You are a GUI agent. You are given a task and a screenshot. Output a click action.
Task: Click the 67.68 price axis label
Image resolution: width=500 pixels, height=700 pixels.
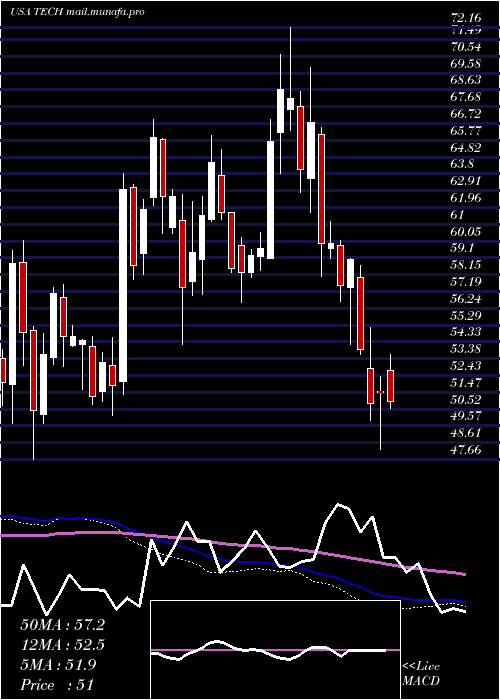click(466, 97)
